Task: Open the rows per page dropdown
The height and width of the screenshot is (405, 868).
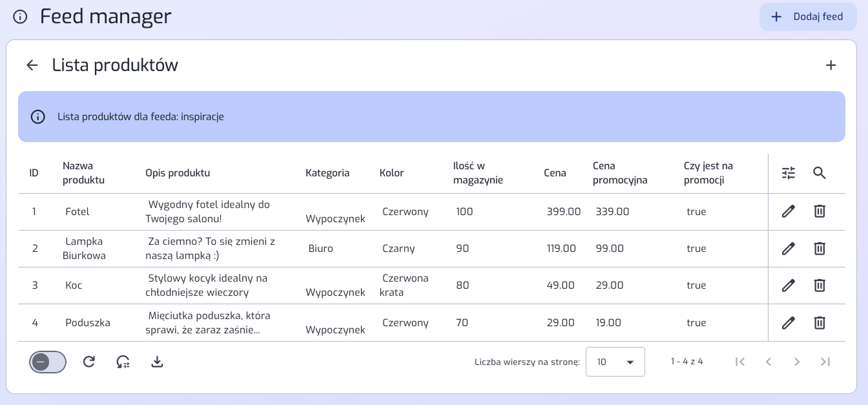Action: click(x=615, y=362)
